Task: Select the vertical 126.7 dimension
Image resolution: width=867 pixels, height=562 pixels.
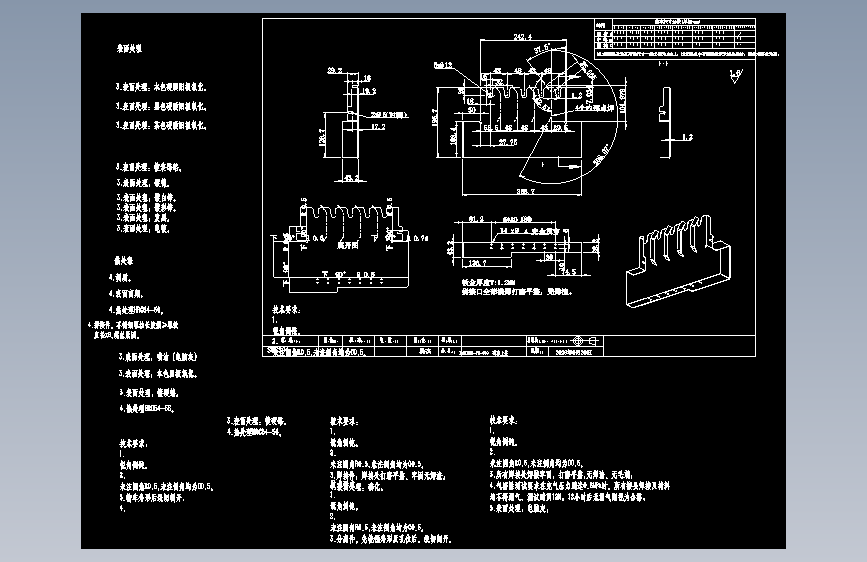Action: pos(322,137)
